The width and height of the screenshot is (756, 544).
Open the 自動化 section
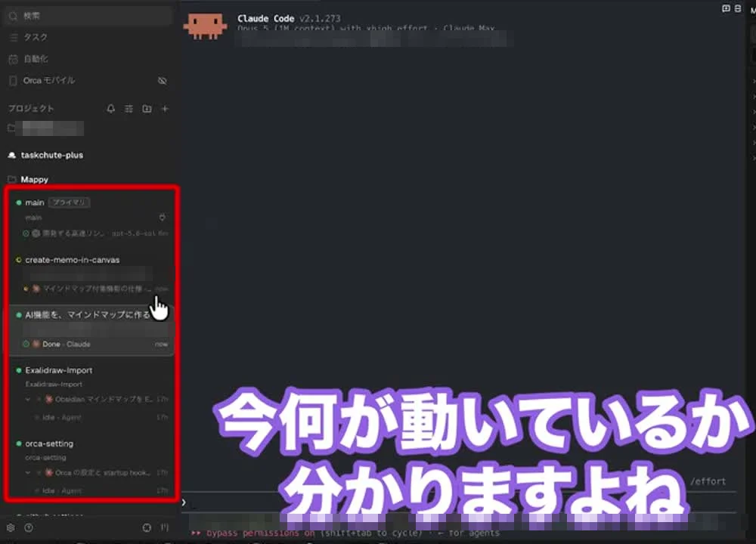point(36,59)
